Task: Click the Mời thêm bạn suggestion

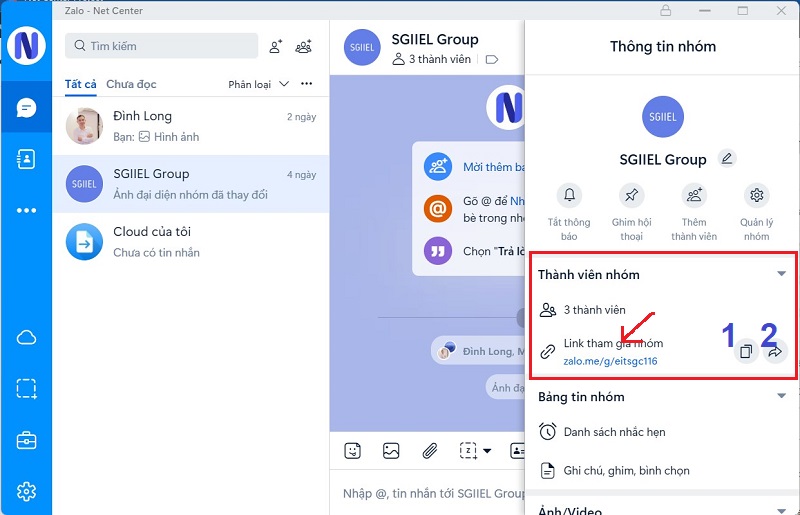Action: pyautogui.click(x=494, y=167)
